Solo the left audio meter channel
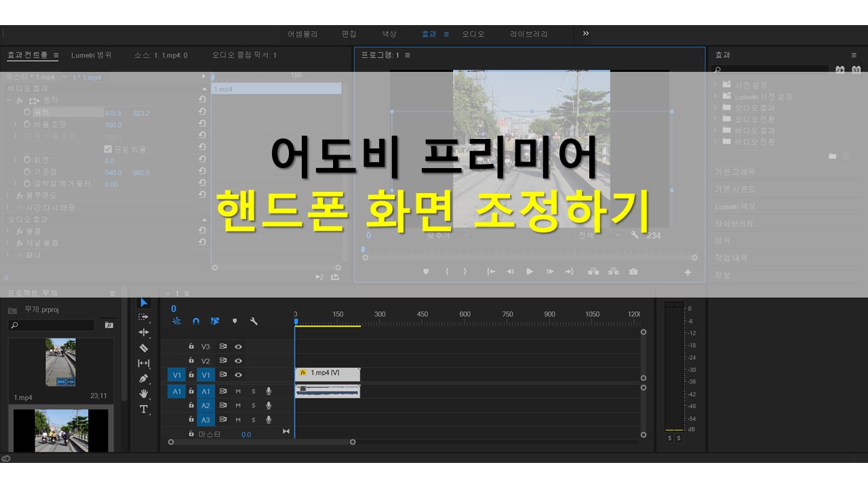The image size is (868, 488). [x=669, y=439]
